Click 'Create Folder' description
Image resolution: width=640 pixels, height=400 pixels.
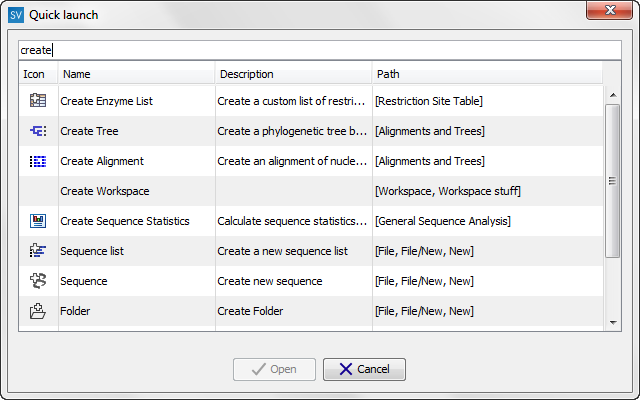[x=250, y=311]
